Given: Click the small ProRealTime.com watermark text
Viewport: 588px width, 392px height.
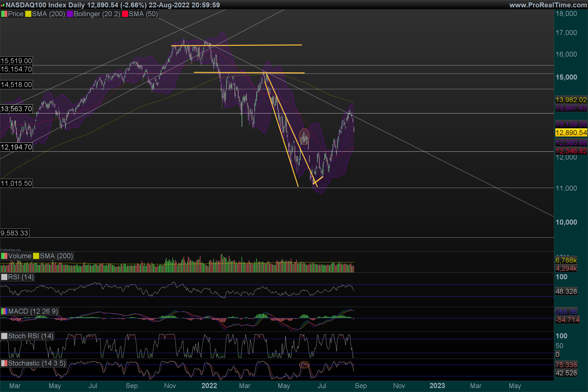Looking at the screenshot, I should coord(11,250).
